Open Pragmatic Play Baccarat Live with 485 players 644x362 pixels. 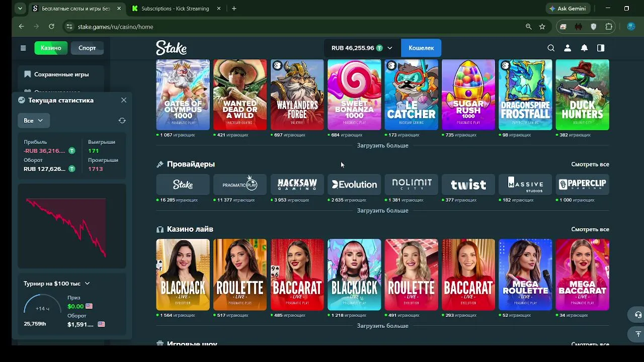(x=297, y=275)
